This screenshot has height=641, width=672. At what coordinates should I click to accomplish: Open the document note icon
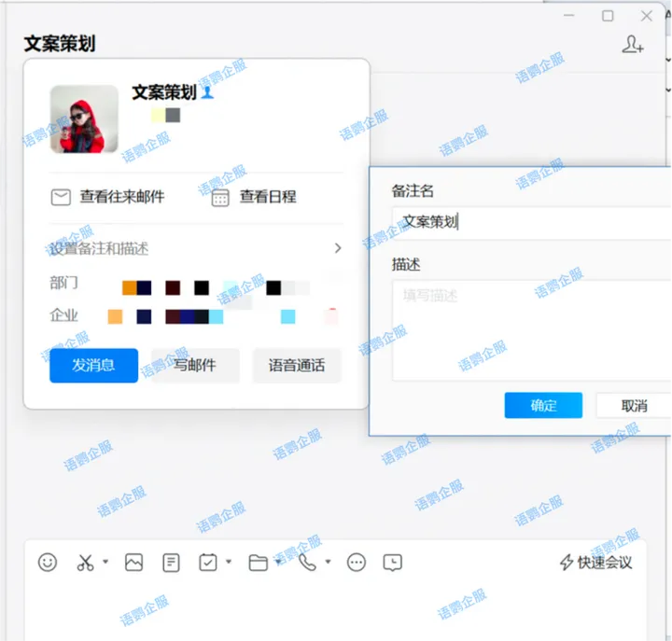coord(171,563)
